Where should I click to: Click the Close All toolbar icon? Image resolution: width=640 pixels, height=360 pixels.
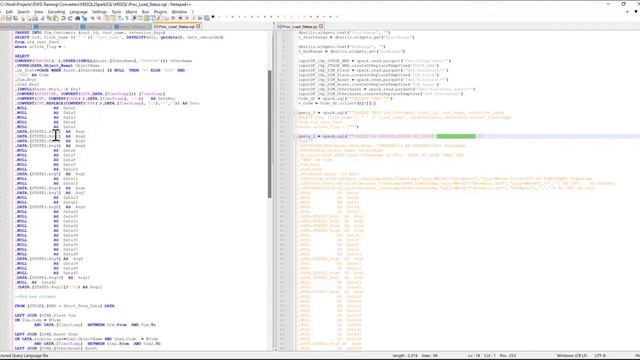point(29,18)
